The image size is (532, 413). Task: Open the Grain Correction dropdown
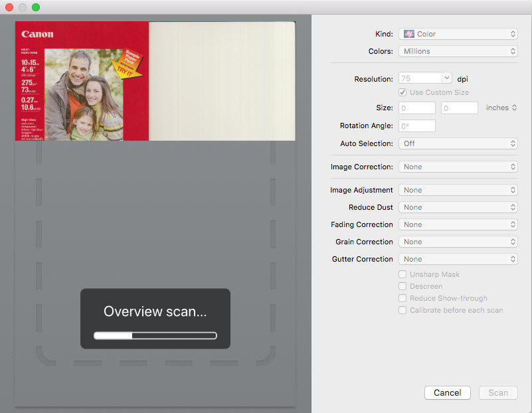click(x=458, y=242)
